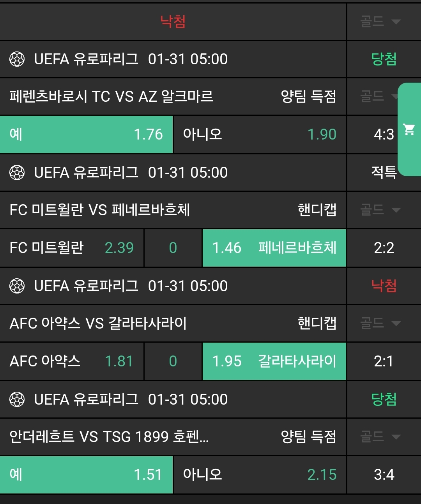The width and height of the screenshot is (421, 504).
Task: Expand 골드 dropdown for AFC 아약스 match
Action: [380, 323]
